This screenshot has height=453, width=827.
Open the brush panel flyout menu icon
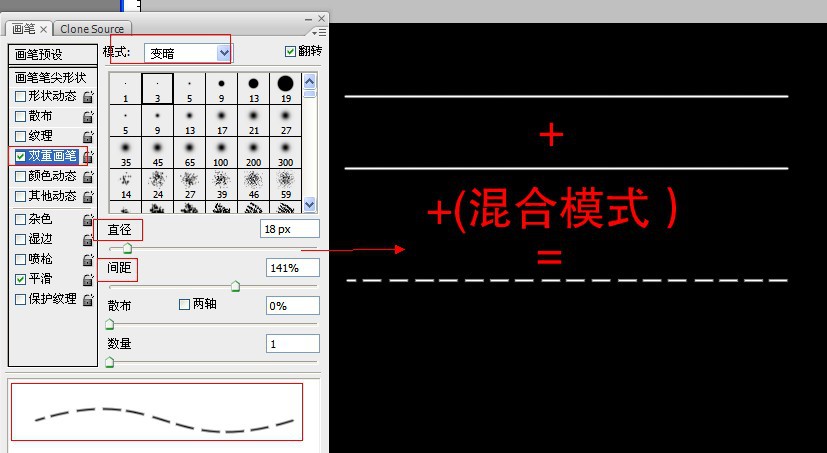319,33
